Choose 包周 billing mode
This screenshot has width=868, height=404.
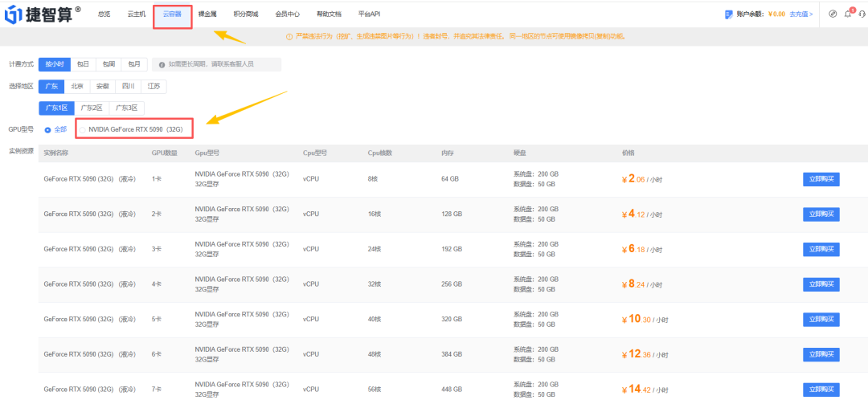pos(108,64)
